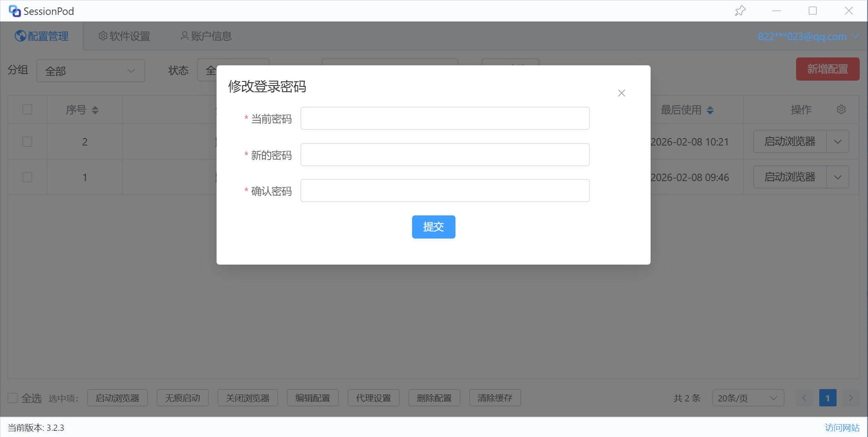Switch to the 软件设置 tab
Screen dimensions: 868x437
(x=124, y=36)
